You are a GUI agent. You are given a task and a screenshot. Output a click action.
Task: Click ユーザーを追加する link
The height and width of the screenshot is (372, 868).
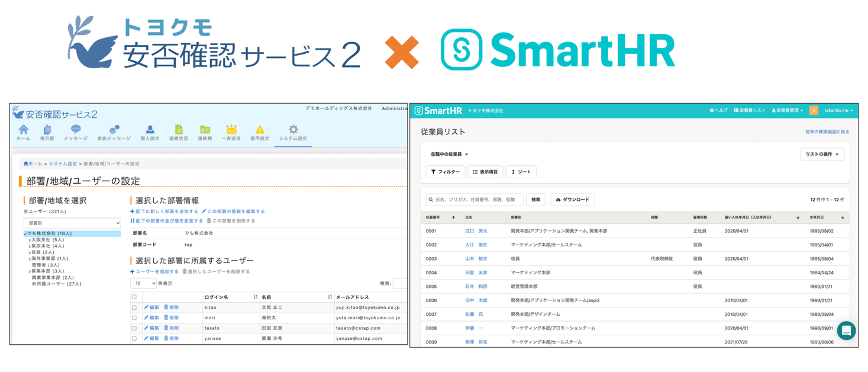tap(154, 271)
